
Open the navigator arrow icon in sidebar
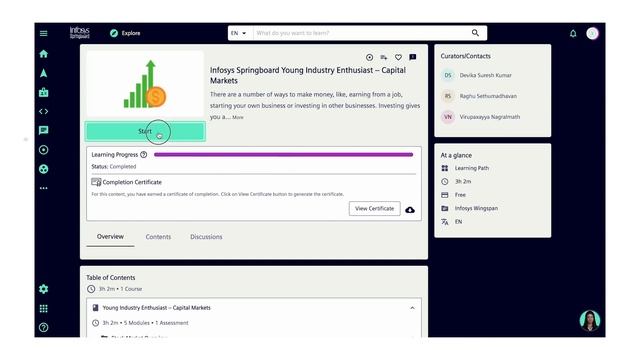[x=44, y=73]
